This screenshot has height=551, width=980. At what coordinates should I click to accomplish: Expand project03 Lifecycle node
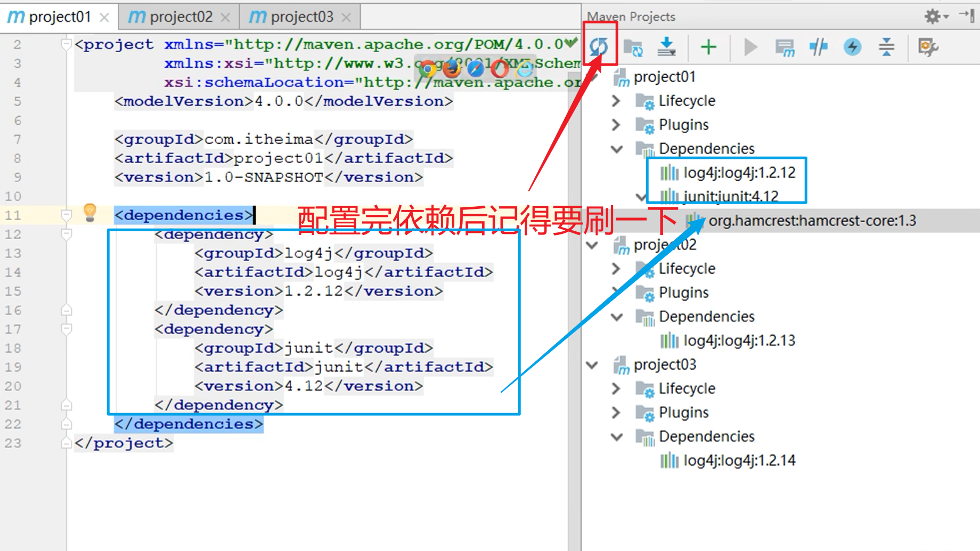tap(616, 388)
